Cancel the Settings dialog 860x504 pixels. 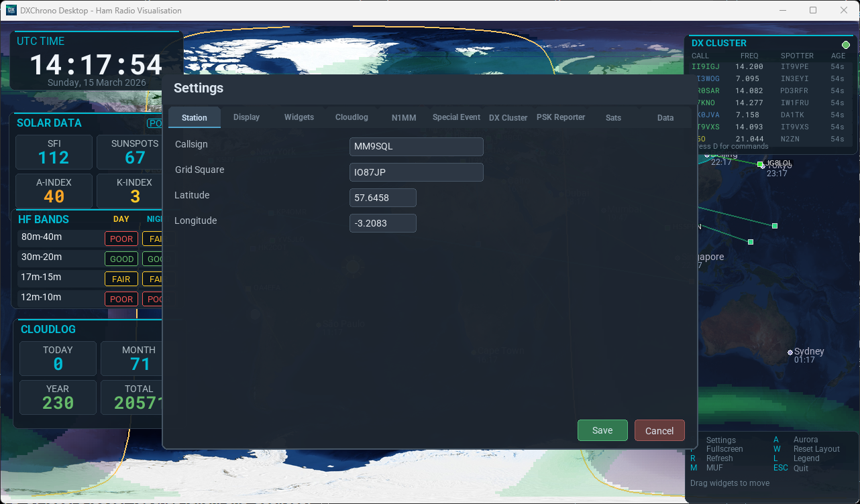659,430
